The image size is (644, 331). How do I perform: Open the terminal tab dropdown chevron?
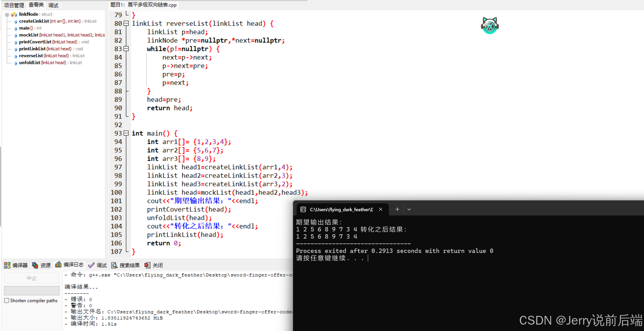[409, 209]
